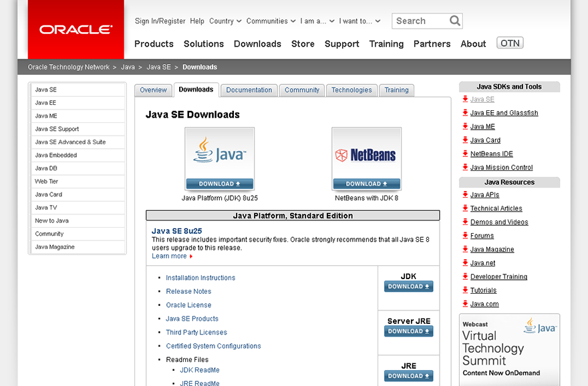Viewport: 588px width, 386px height.
Task: Switch to the Community tab
Action: pyautogui.click(x=302, y=90)
